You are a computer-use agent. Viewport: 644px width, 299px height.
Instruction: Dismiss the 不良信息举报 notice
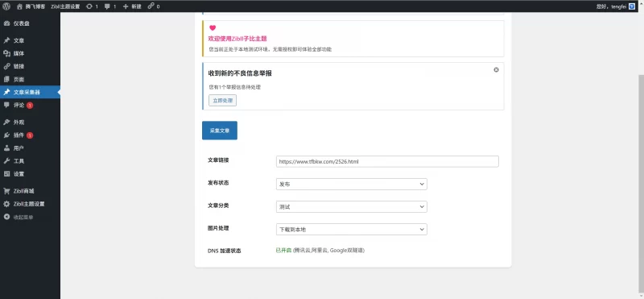496,70
